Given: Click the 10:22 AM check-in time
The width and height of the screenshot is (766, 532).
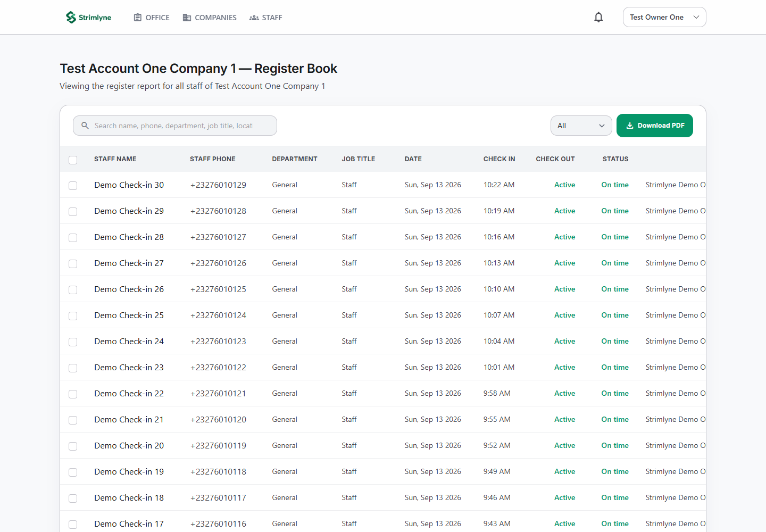Looking at the screenshot, I should click(499, 185).
